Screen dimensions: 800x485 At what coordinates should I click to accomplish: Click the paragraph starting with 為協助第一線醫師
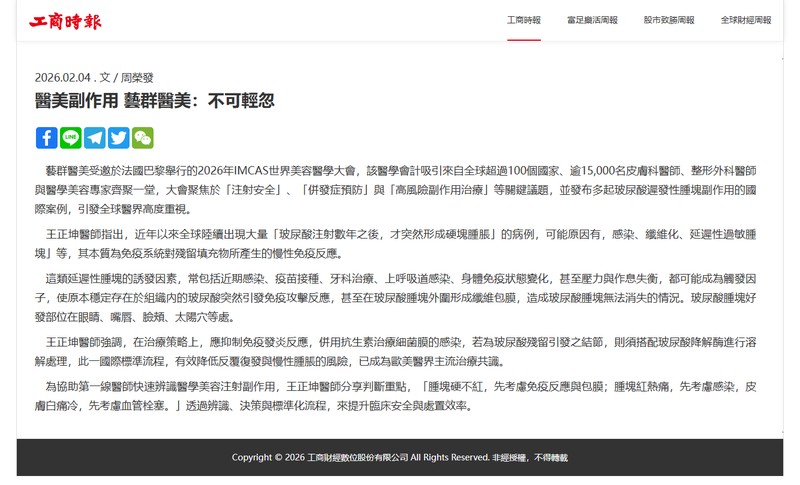pos(400,396)
